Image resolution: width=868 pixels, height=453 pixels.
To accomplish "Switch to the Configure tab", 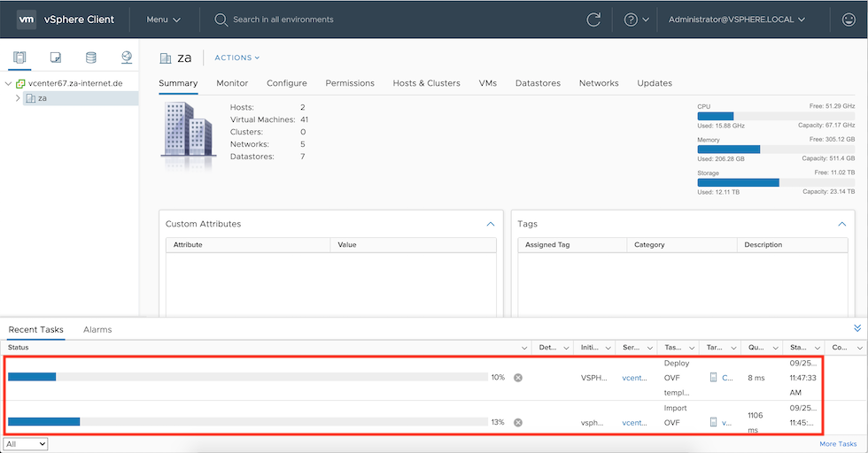I will point(287,83).
